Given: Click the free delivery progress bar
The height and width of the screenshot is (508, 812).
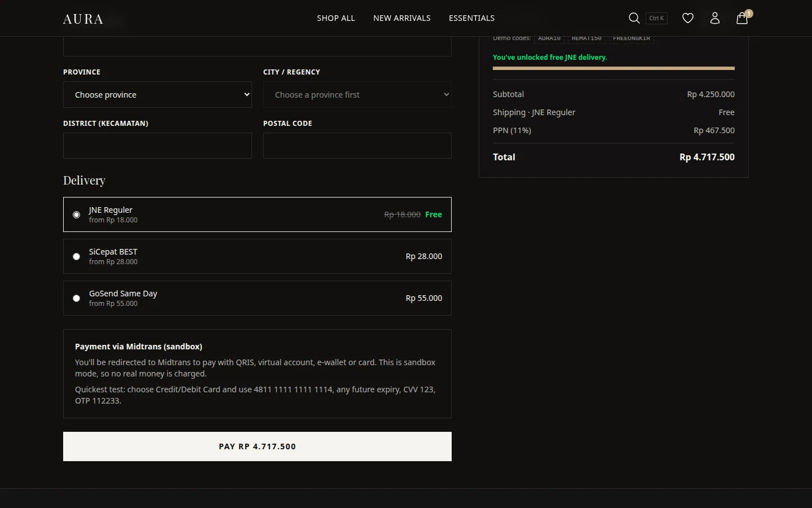Looking at the screenshot, I should point(614,68).
